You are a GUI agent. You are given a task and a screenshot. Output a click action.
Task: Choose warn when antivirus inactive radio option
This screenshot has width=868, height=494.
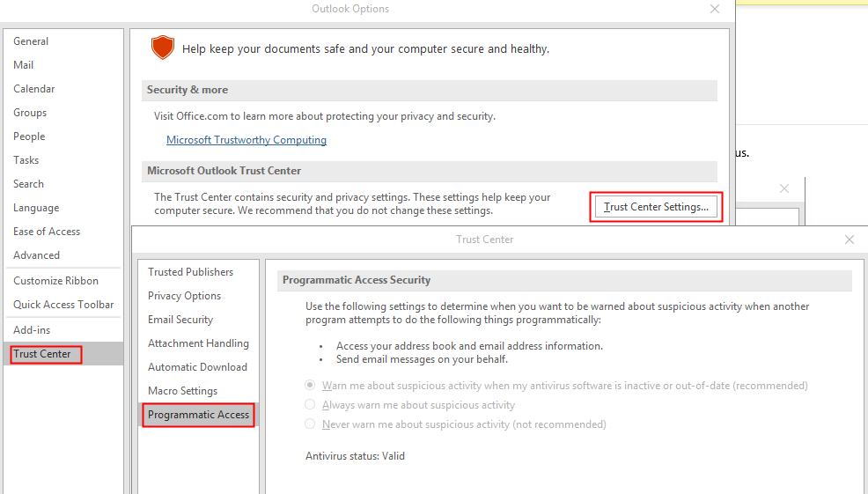(x=310, y=385)
